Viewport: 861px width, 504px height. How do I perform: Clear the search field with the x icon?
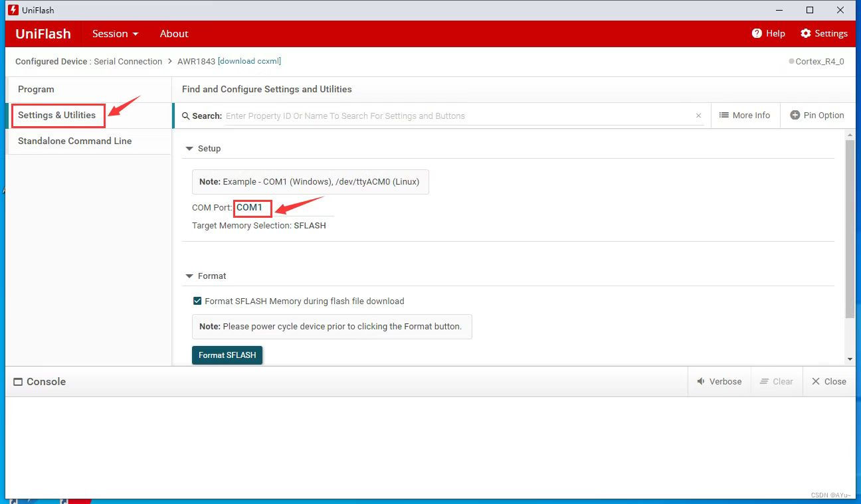tap(698, 116)
